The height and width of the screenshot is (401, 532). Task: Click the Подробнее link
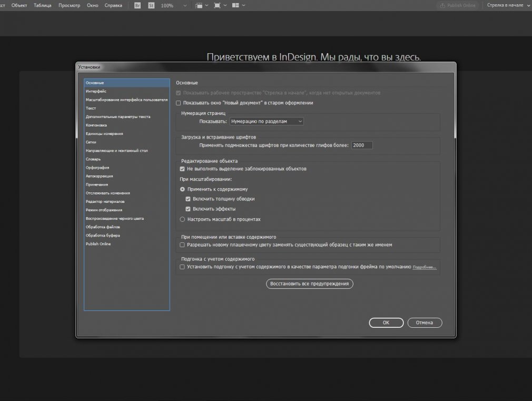click(x=424, y=267)
